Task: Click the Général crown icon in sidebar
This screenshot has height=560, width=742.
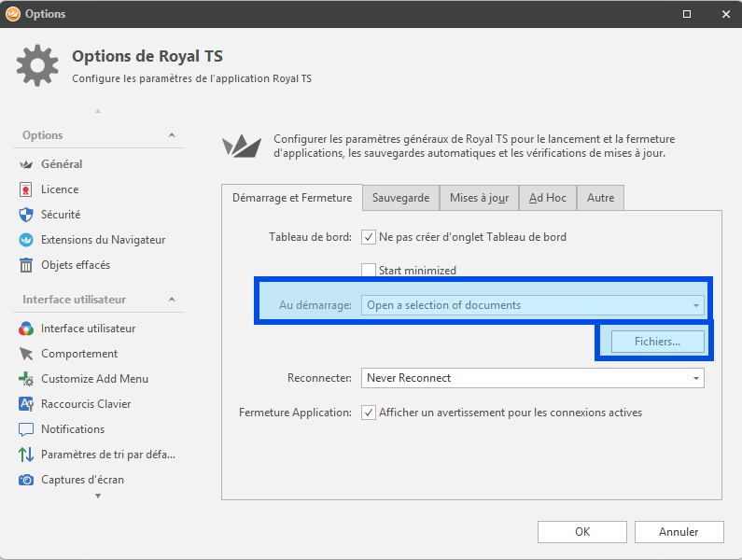Action: tap(26, 164)
